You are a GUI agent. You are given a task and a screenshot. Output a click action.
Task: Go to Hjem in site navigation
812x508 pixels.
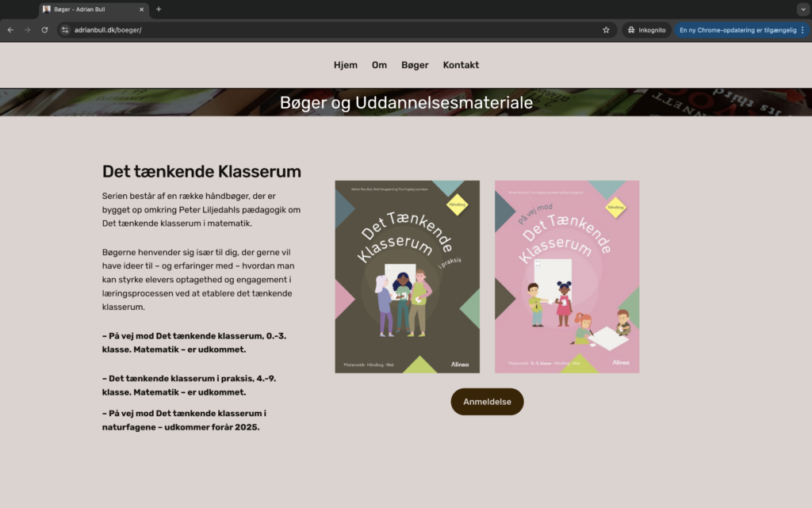point(346,65)
